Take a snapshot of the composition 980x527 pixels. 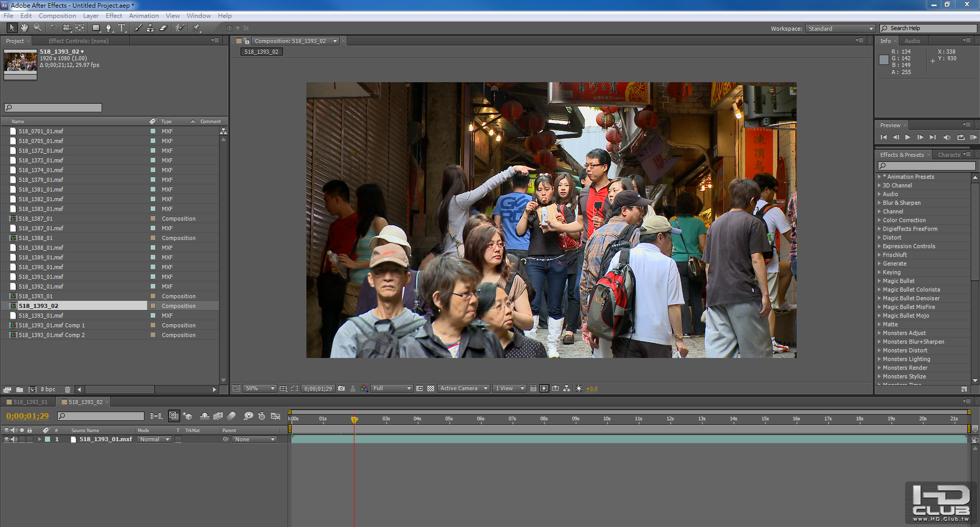click(341, 389)
